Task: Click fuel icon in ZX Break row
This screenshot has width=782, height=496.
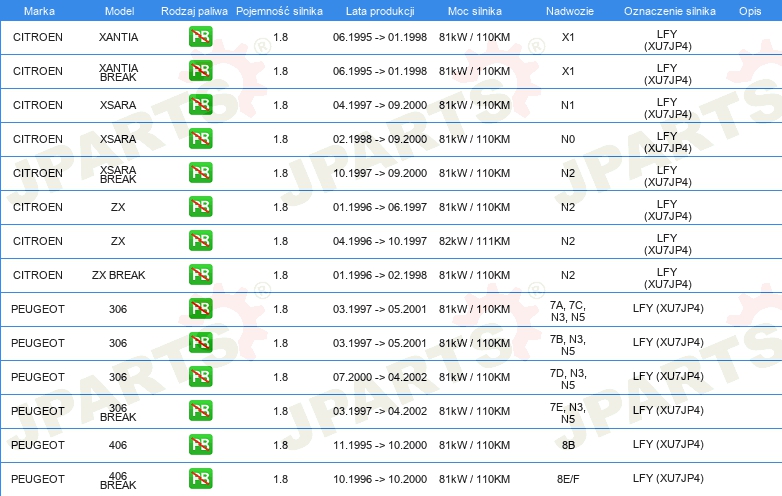Action: (x=200, y=275)
